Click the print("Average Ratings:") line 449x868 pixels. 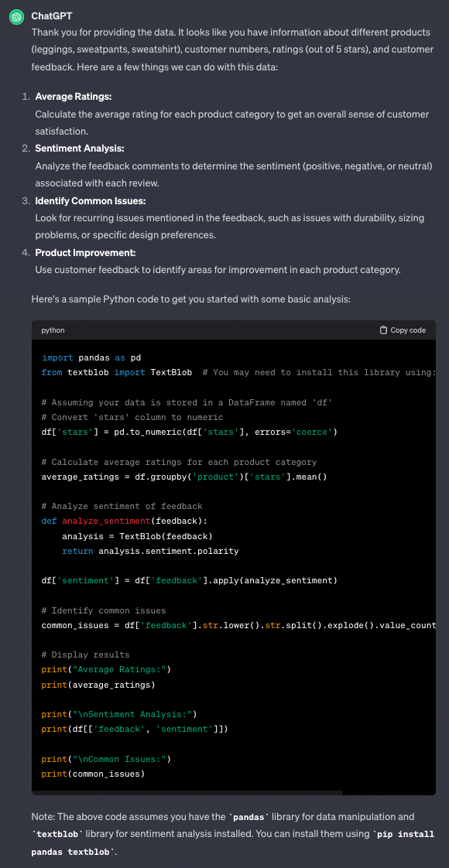106,670
